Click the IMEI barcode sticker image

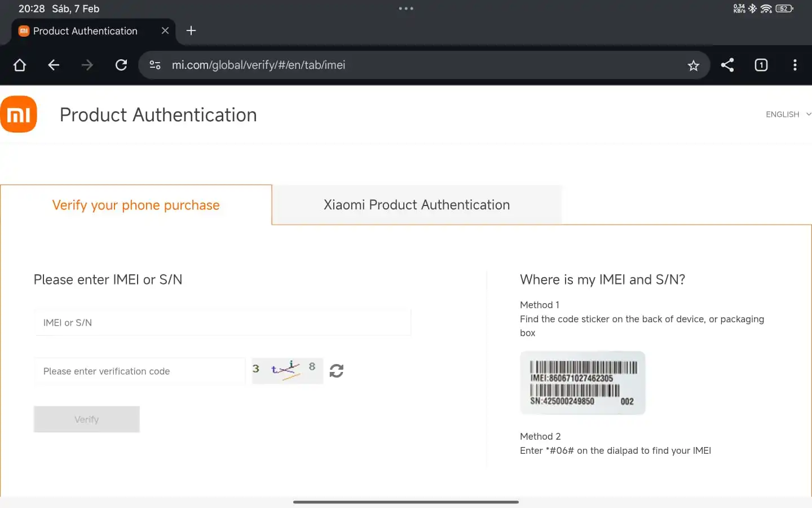(x=582, y=383)
